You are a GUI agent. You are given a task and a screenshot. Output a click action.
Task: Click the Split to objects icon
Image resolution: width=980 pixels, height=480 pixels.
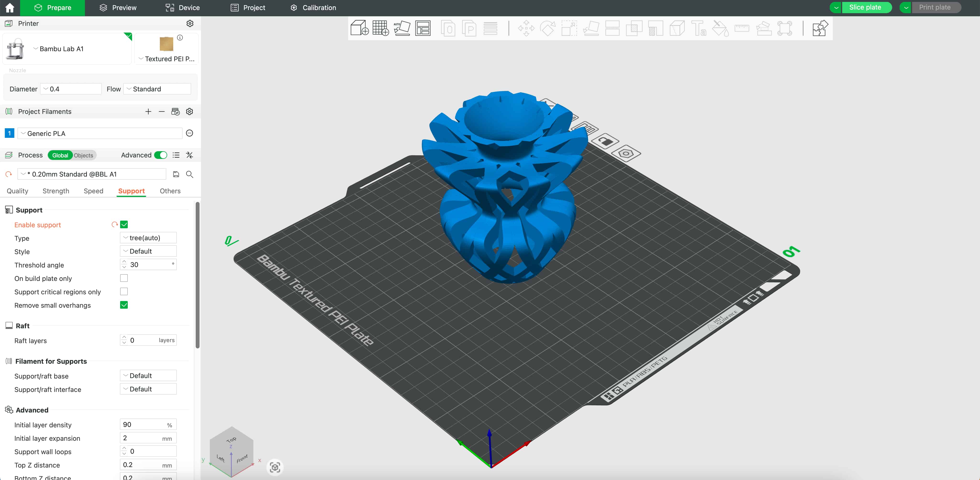tap(448, 28)
